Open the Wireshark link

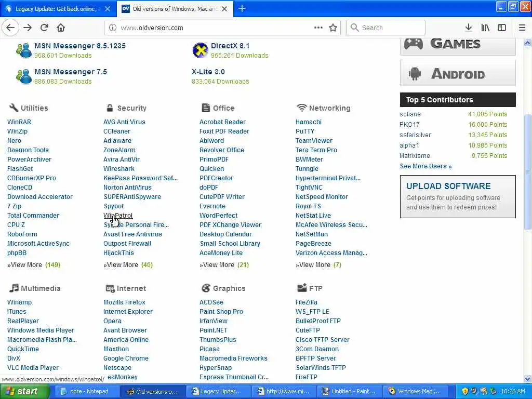(119, 169)
